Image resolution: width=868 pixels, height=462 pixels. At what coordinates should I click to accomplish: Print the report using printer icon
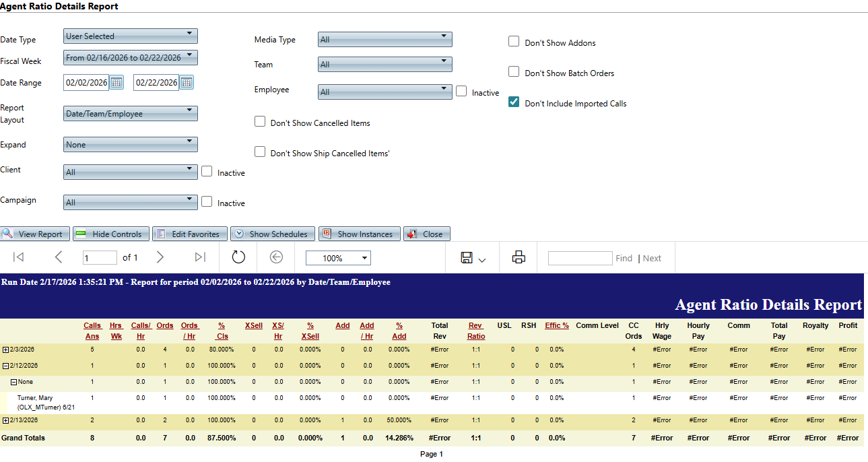519,257
